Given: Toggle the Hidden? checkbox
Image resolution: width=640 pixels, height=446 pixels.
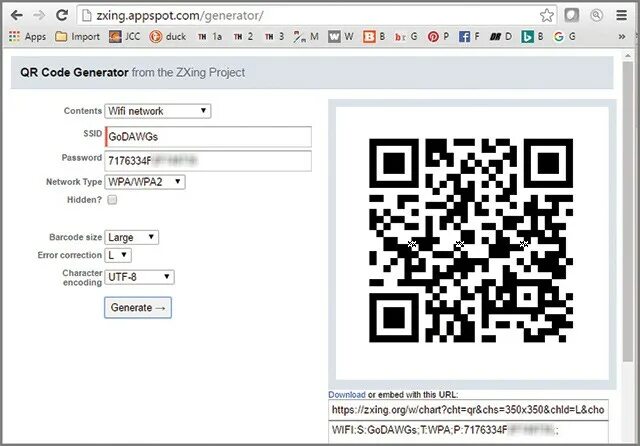Looking at the screenshot, I should (x=112, y=200).
